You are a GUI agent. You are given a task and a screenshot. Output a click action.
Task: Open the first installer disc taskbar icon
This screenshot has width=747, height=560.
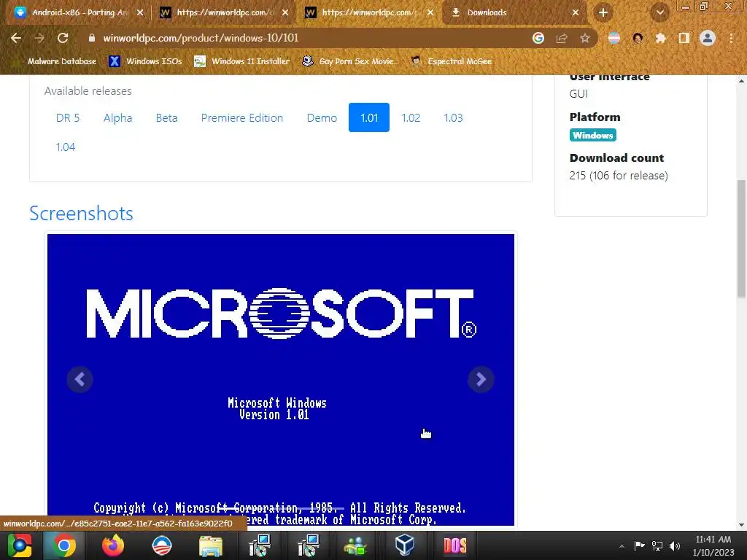pos(260,545)
